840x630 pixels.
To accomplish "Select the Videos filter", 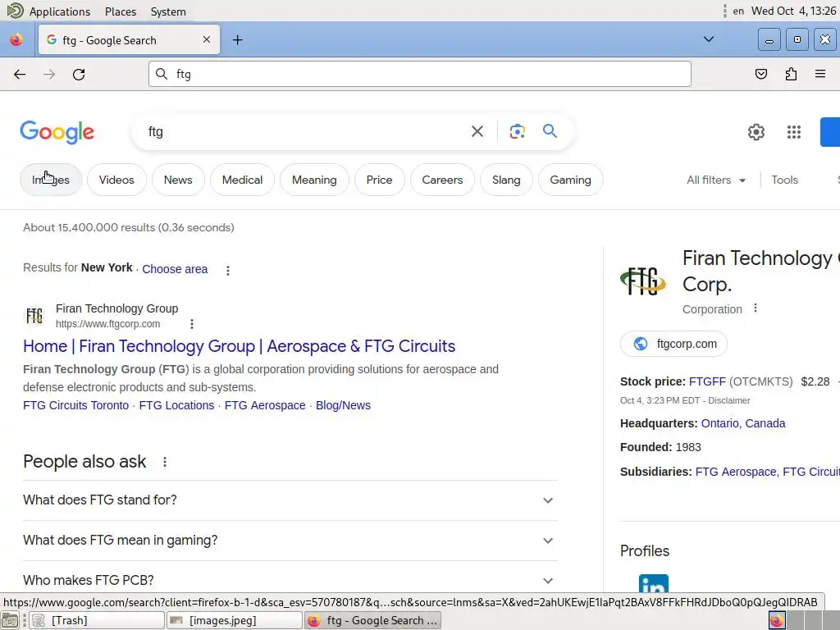I will tap(116, 180).
